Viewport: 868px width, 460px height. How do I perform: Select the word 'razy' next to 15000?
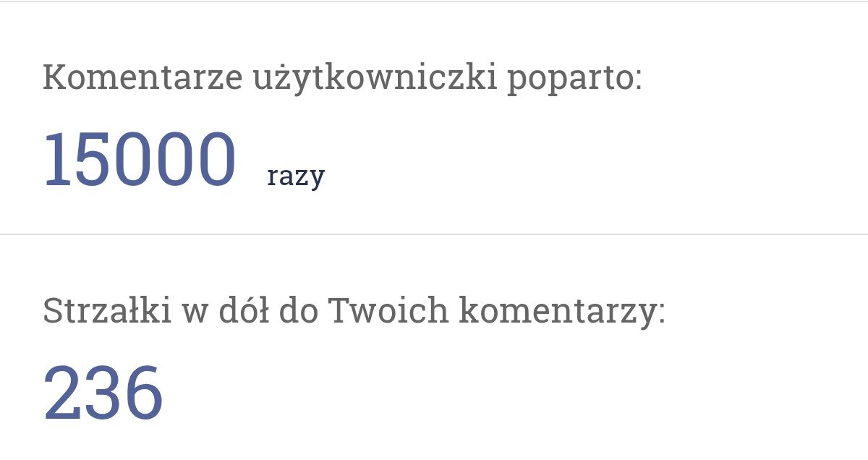tap(296, 176)
